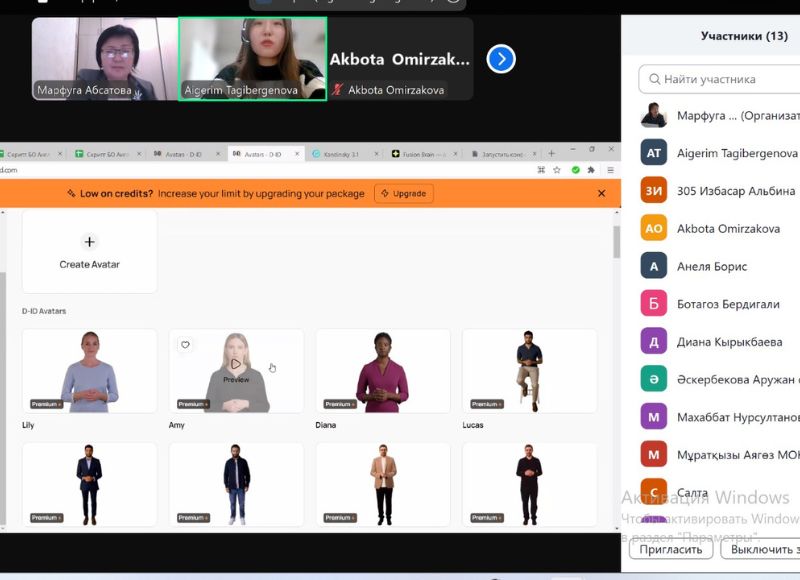Select Akbota Omirzakova in participants list
The width and height of the screenshot is (800, 580).
coord(727,228)
